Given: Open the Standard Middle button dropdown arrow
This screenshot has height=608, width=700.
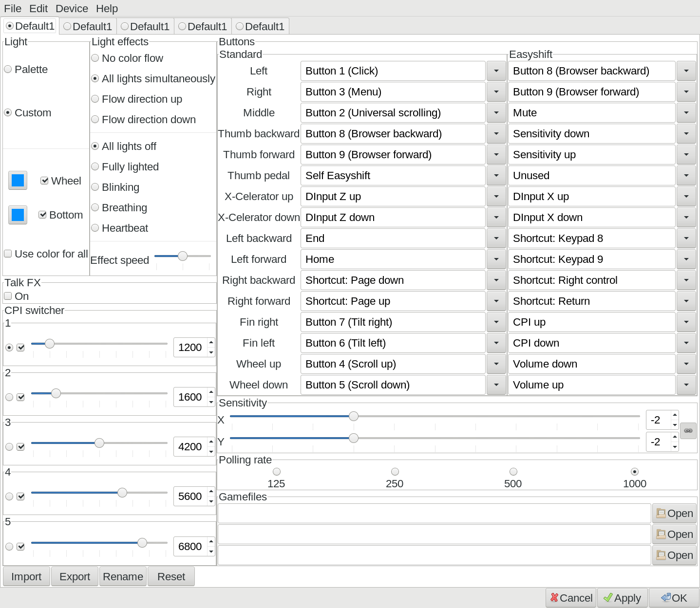Looking at the screenshot, I should point(496,113).
